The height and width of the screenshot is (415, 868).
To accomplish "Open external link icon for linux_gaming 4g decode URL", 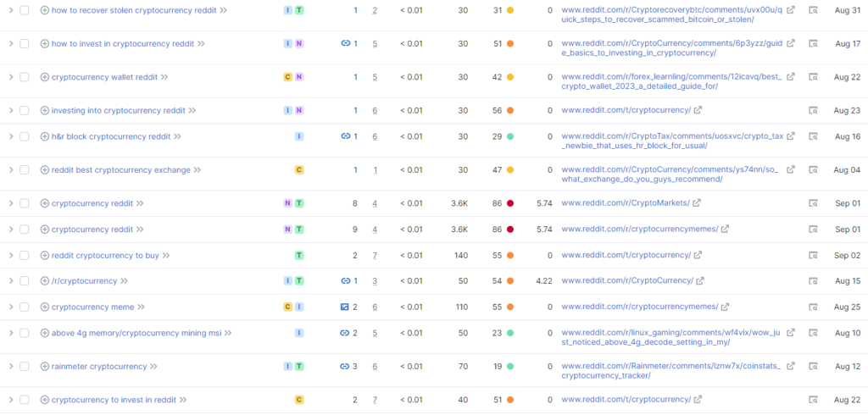I will (x=791, y=333).
